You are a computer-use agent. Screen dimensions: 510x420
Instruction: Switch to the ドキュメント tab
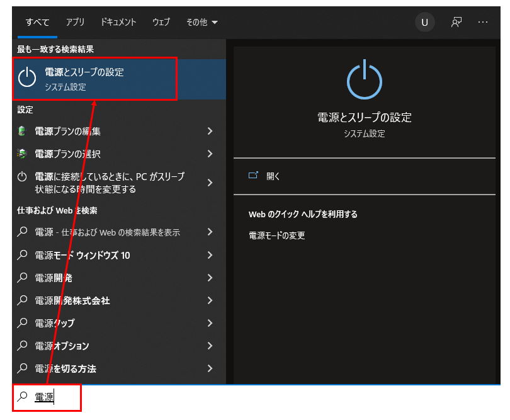coord(118,22)
